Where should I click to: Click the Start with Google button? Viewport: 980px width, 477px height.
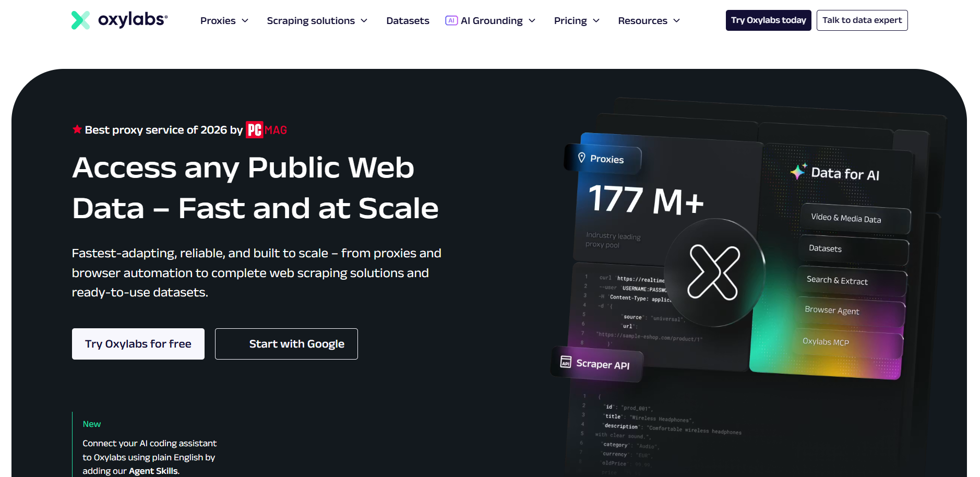[286, 344]
